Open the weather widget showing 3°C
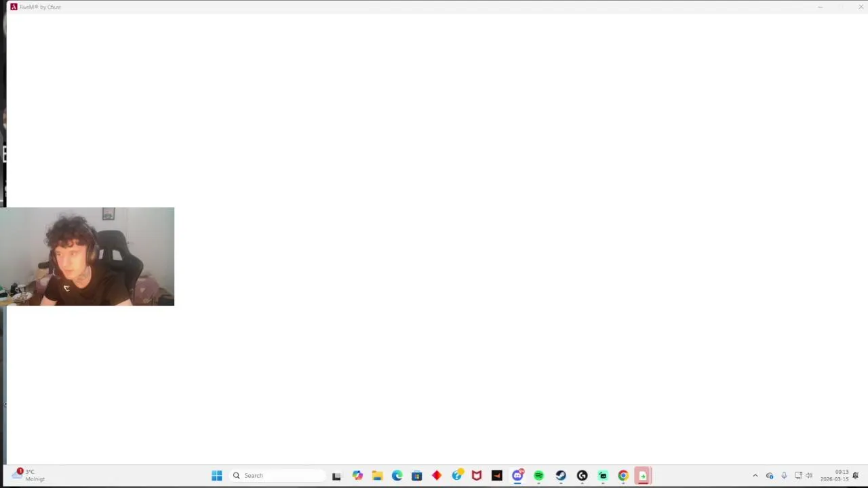868x488 pixels. pos(28,475)
